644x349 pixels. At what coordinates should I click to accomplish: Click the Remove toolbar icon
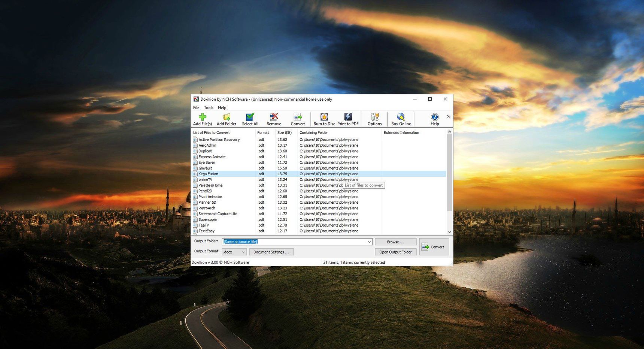tap(274, 119)
